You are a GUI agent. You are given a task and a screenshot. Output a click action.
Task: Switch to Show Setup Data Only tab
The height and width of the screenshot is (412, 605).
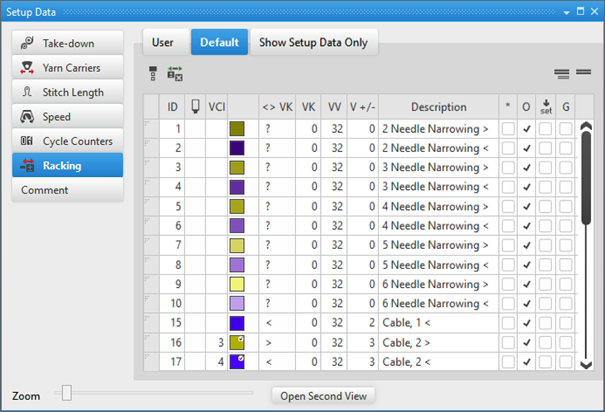pyautogui.click(x=313, y=42)
